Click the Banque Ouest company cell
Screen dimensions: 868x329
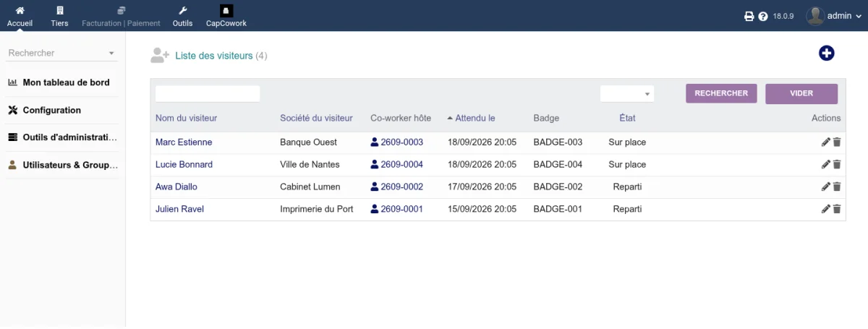(x=308, y=142)
